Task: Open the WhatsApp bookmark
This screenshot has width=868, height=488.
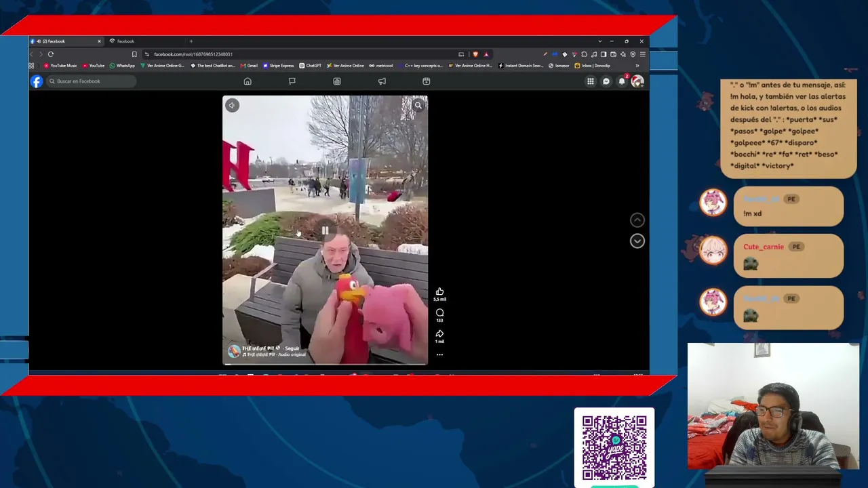Action: point(122,66)
